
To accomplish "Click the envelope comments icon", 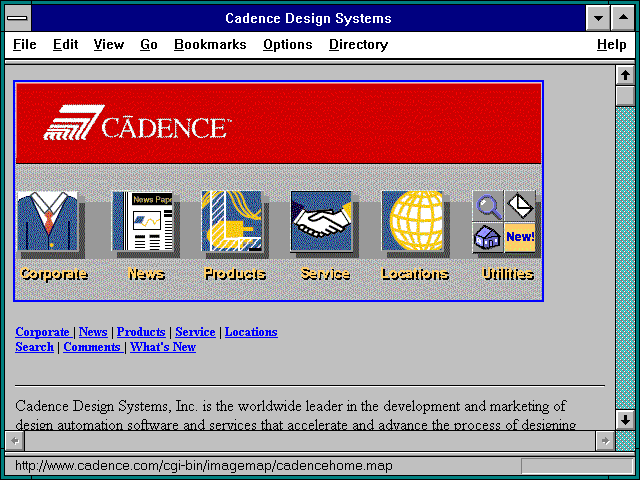I will [520, 206].
